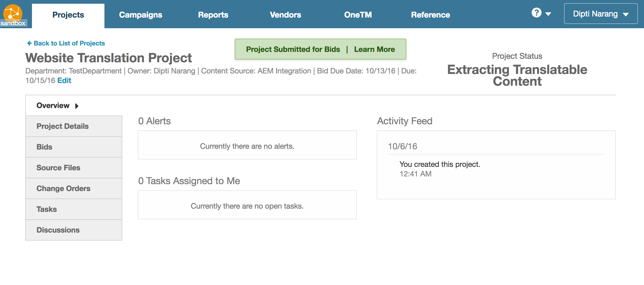Go to the Reports tab
Screen dimensions: 644x285
(213, 15)
